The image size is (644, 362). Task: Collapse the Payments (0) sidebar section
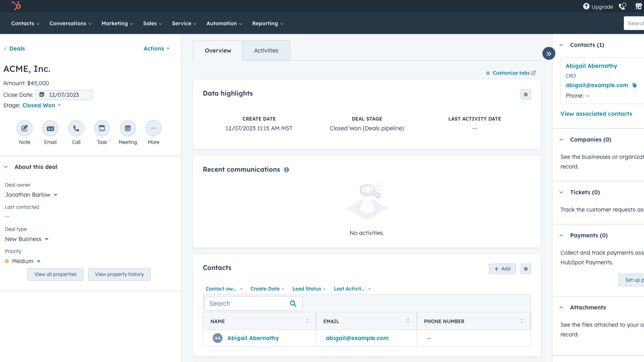point(561,236)
